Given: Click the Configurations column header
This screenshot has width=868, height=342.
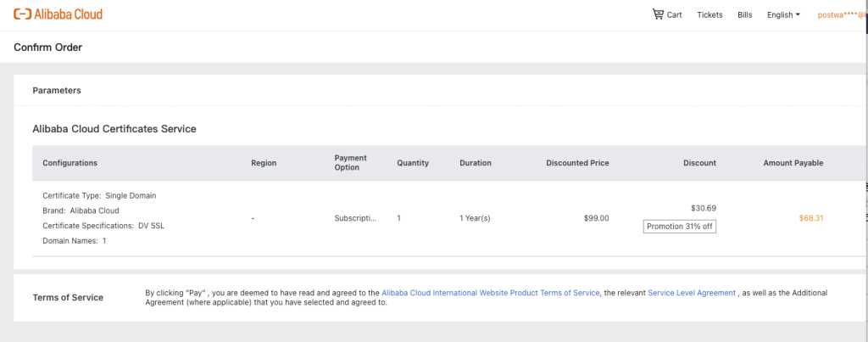Looking at the screenshot, I should 70,163.
